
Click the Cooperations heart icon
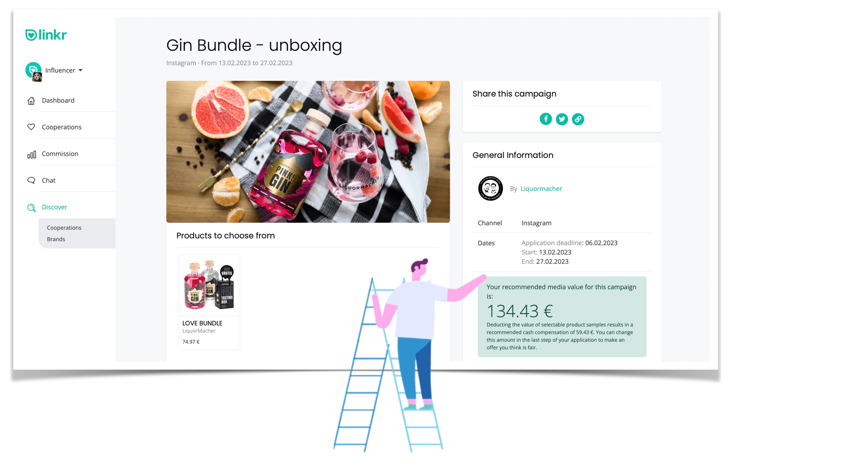point(31,127)
